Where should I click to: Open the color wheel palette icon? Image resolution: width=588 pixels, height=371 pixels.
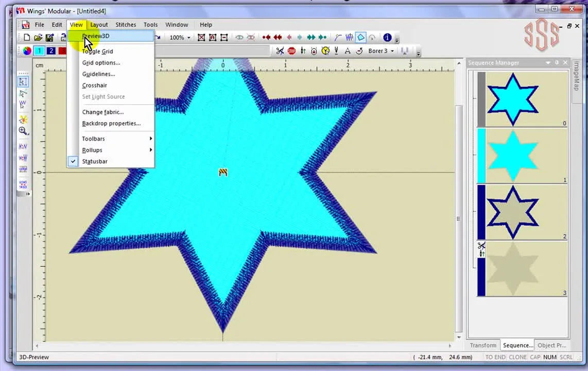[27, 51]
